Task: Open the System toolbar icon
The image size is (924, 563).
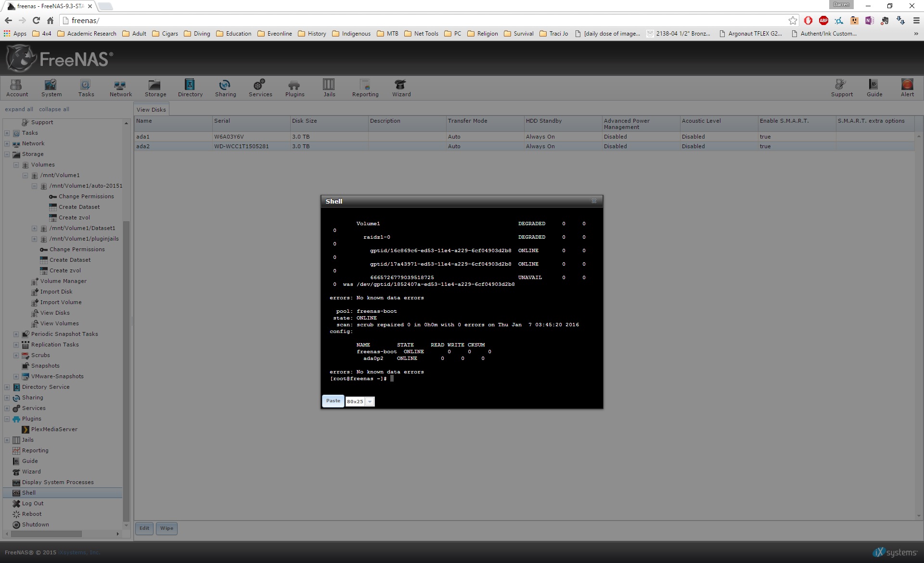Action: coord(51,88)
